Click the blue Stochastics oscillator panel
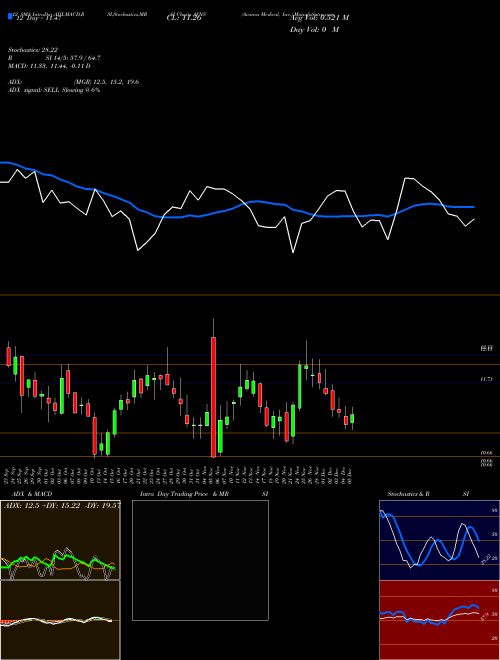Viewport: 500px width, 660px height. 439,540
